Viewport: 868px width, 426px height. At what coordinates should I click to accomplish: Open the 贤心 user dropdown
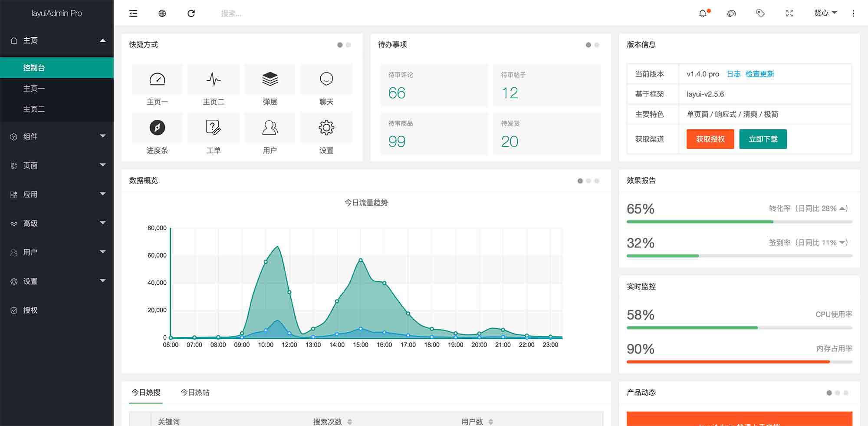coord(825,13)
